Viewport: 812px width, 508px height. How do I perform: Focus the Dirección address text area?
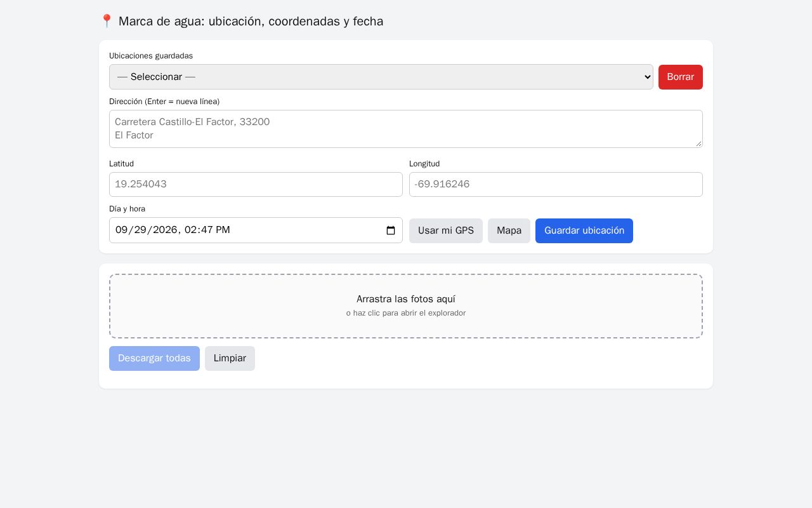pos(406,129)
